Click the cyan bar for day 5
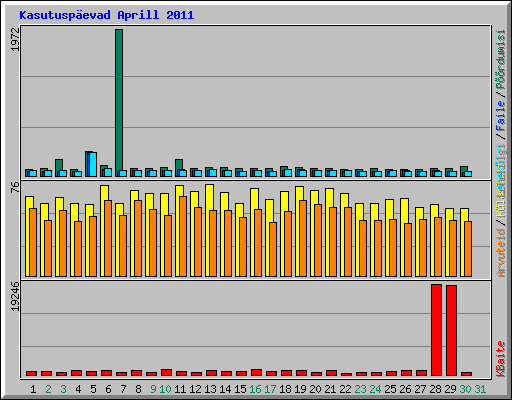 (93, 164)
